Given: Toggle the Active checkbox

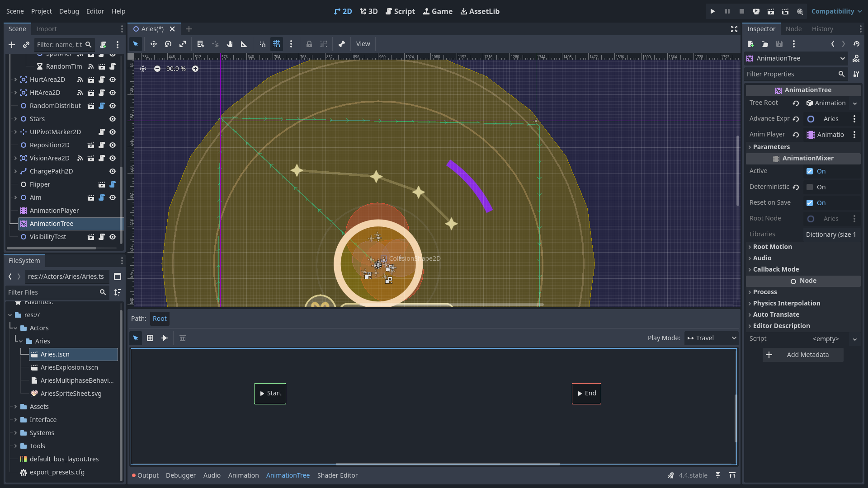Looking at the screenshot, I should pos(810,171).
